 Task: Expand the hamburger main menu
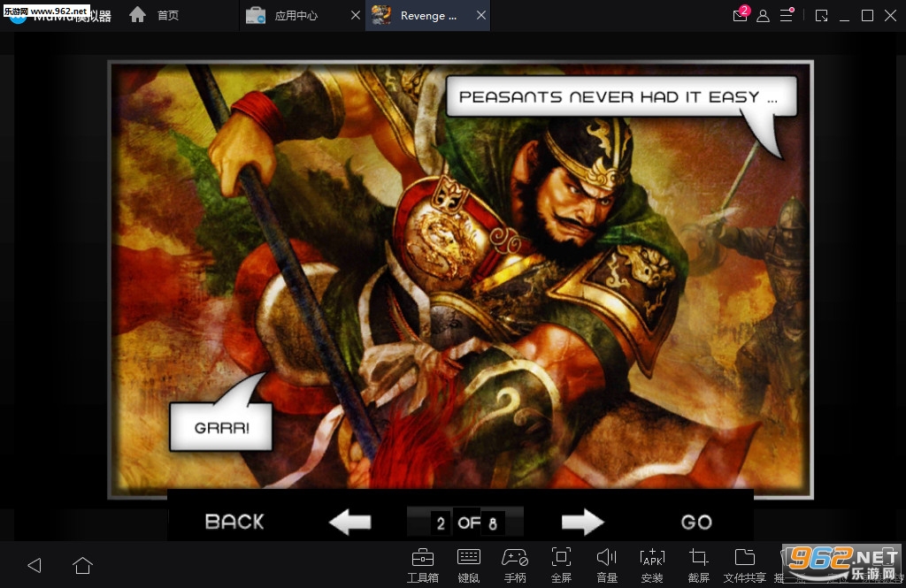786,15
